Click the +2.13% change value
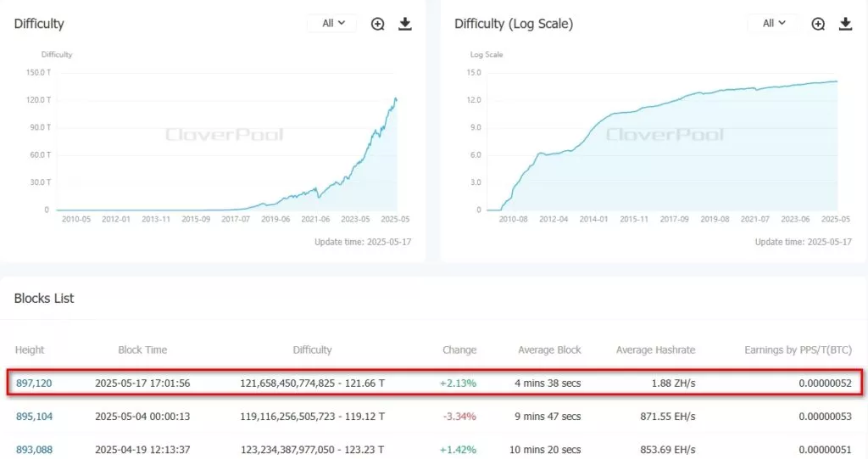Viewport: 868px width, 459px height. click(x=458, y=383)
